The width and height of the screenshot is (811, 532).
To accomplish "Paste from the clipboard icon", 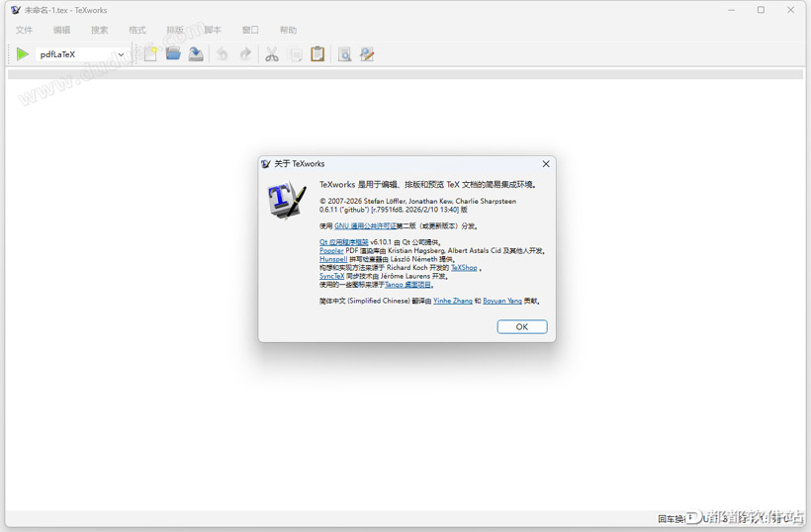I will (317, 54).
